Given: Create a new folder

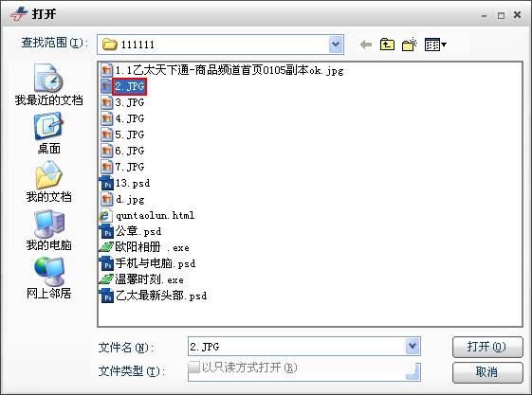Looking at the screenshot, I should pos(409,45).
